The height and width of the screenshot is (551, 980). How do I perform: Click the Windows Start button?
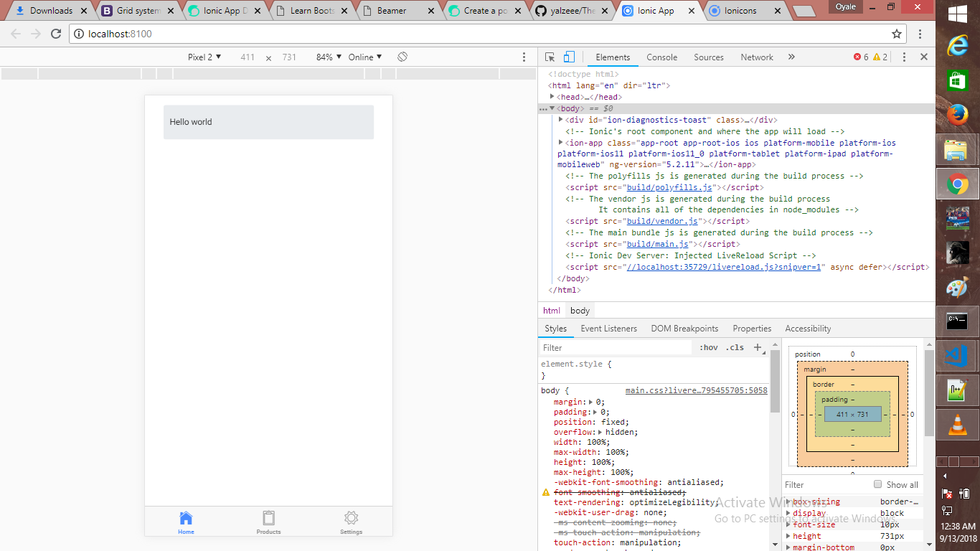coord(957,14)
